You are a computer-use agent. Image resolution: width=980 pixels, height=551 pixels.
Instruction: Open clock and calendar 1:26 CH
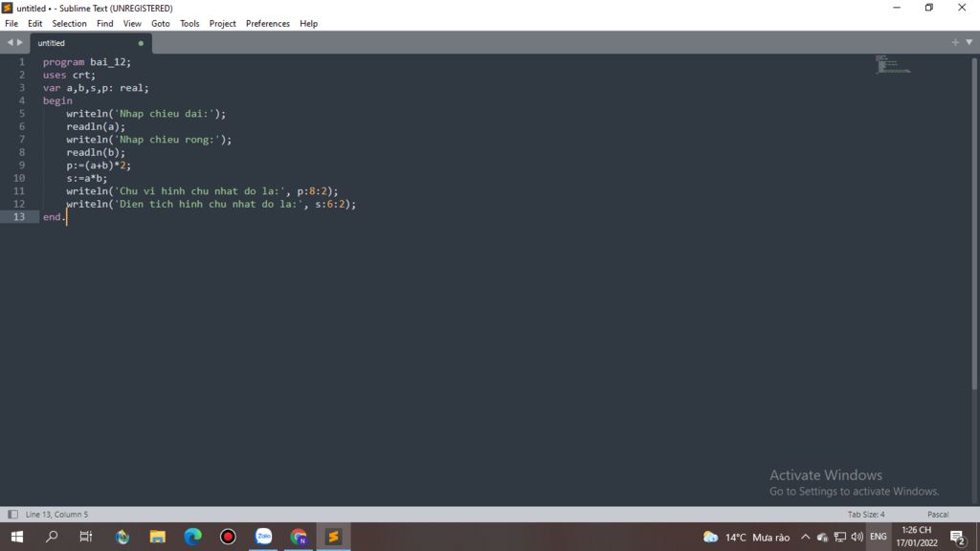point(917,537)
